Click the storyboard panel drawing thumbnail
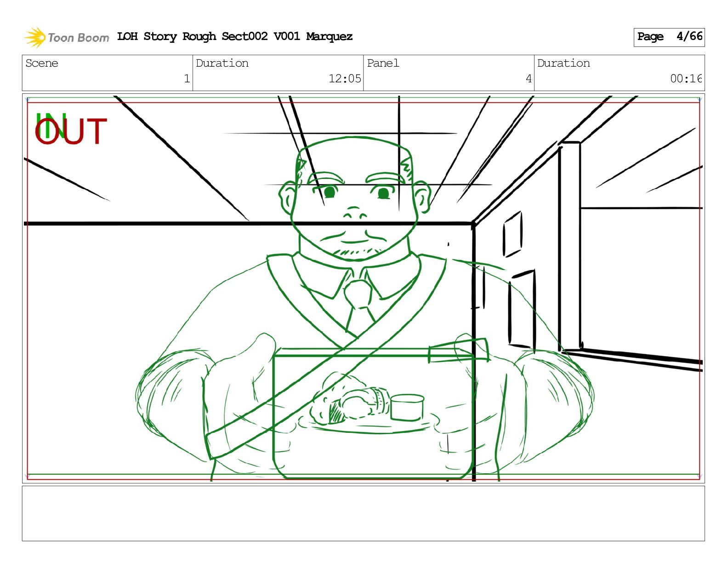The height and width of the screenshot is (563, 728). coord(363,288)
